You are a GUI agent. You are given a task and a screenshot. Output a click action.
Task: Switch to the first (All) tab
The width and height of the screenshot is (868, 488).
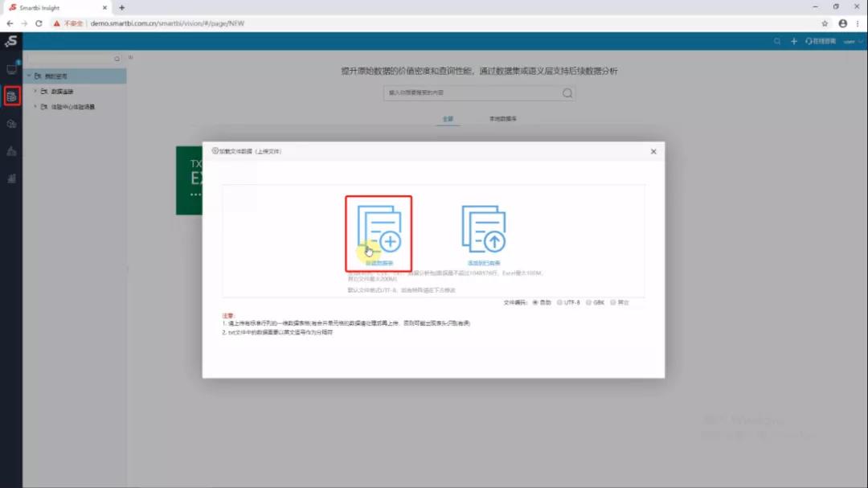pyautogui.click(x=448, y=118)
